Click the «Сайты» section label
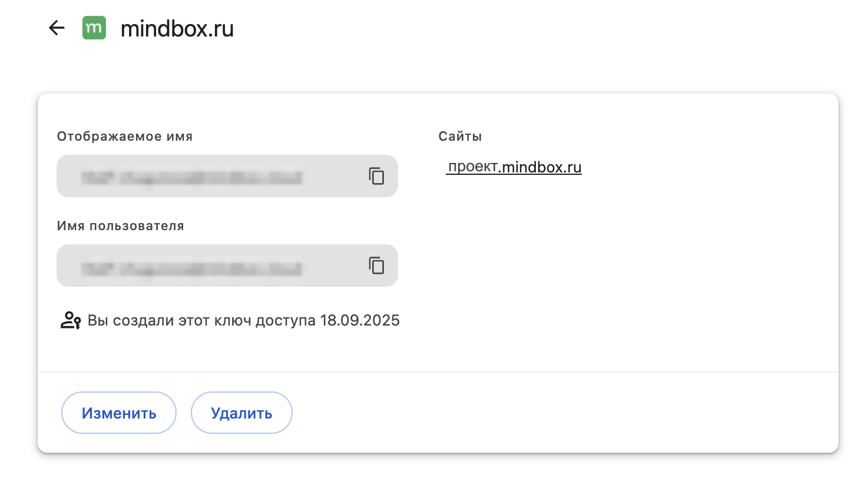868x478 pixels. [460, 136]
